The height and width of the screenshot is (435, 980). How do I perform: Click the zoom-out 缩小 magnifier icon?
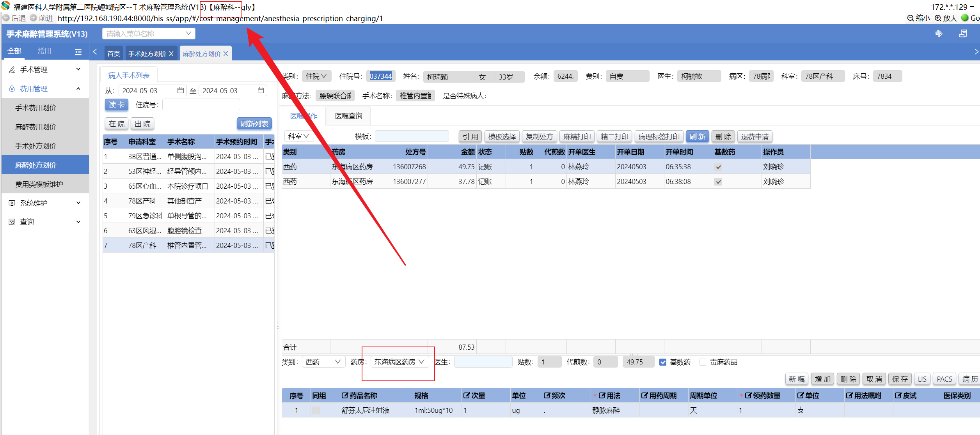(x=910, y=18)
